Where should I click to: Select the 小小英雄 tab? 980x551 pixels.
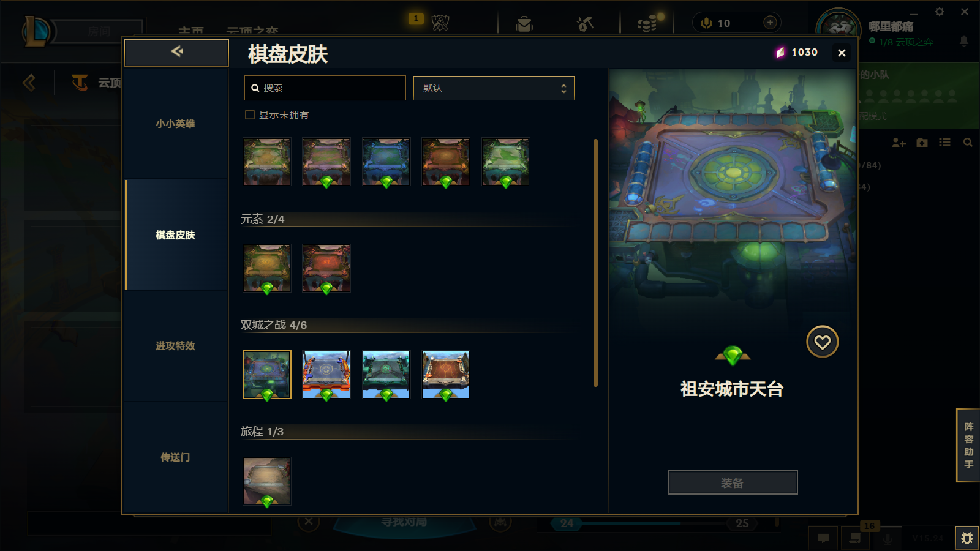click(176, 124)
